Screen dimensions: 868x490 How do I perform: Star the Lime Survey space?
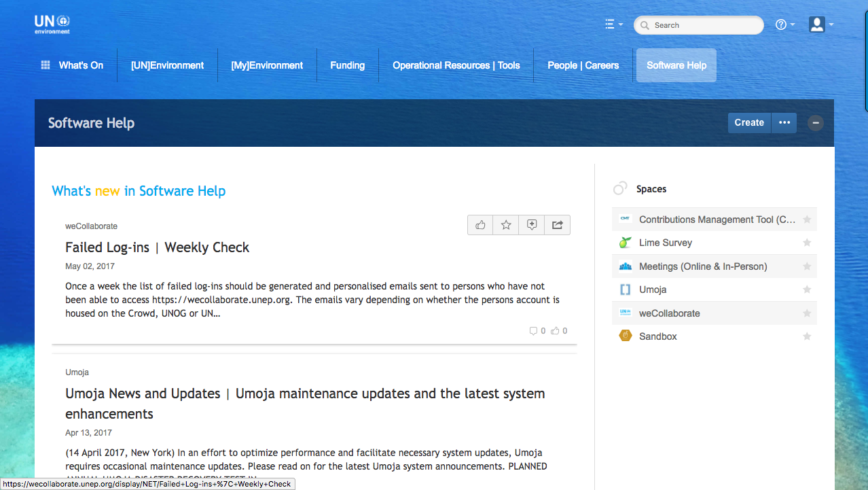pyautogui.click(x=807, y=243)
